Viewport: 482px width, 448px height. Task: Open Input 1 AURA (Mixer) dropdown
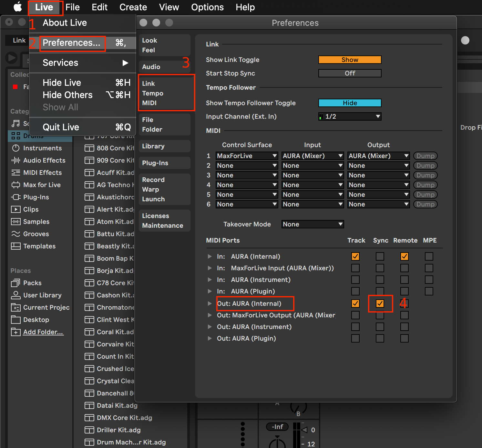tap(313, 156)
